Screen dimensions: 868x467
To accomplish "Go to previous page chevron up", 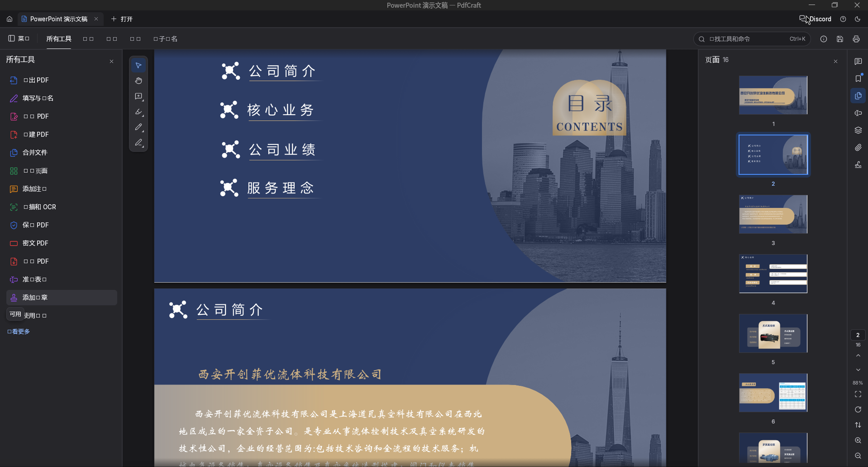I will click(858, 356).
